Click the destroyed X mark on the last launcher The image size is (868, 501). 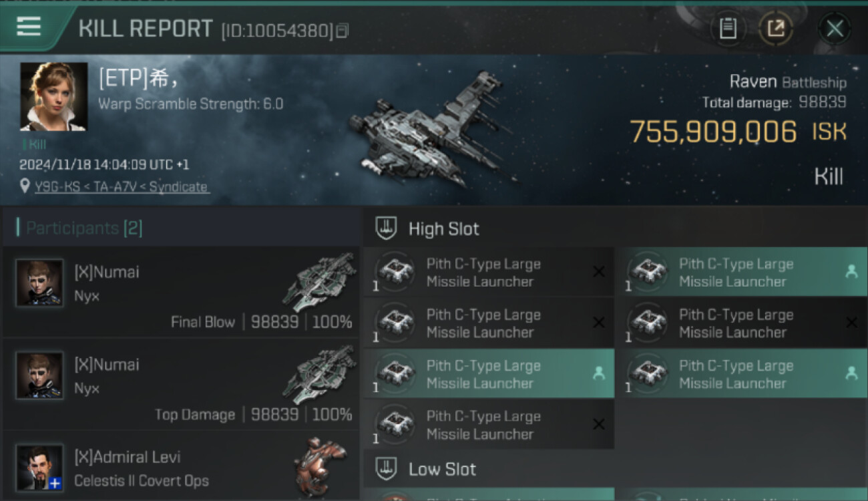coord(599,424)
